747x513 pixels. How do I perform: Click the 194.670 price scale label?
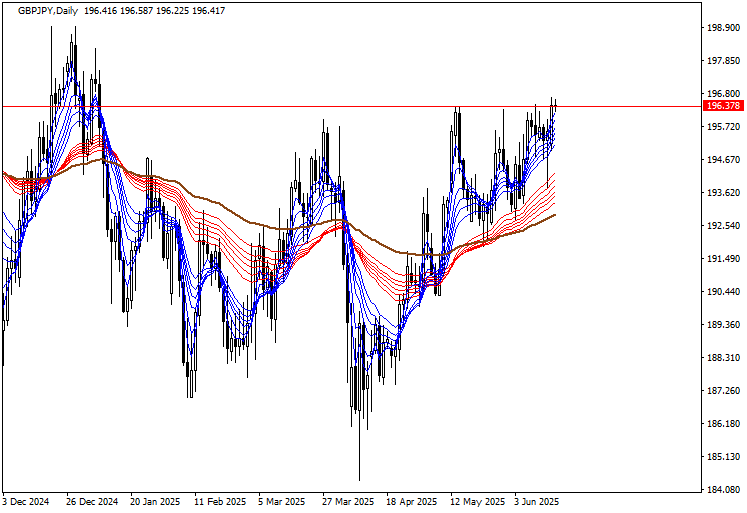(723, 160)
